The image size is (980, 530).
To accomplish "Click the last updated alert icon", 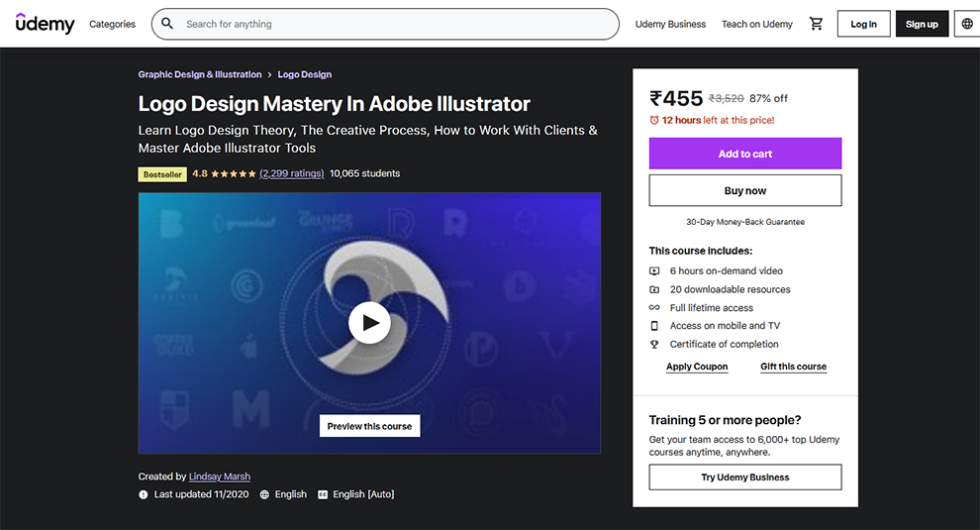I will point(144,494).
